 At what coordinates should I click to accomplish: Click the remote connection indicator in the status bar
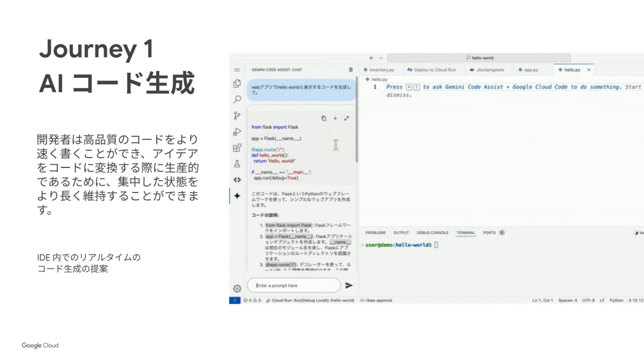[x=234, y=300]
